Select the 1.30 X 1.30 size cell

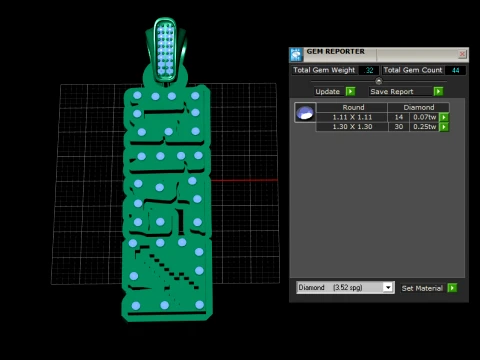(352, 127)
